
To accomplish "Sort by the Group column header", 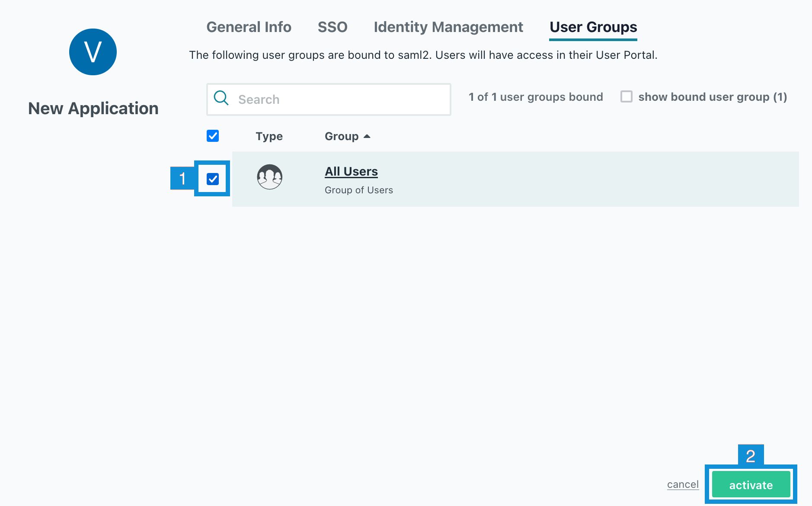I will coord(342,136).
